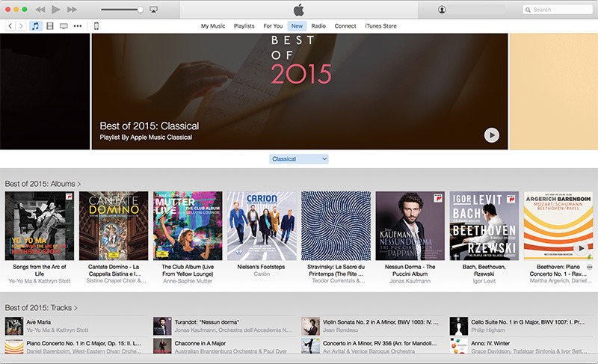Open Stravinsky Le Sacre du Printemps cover
Screen dimensions: 598x364
[x=336, y=226]
